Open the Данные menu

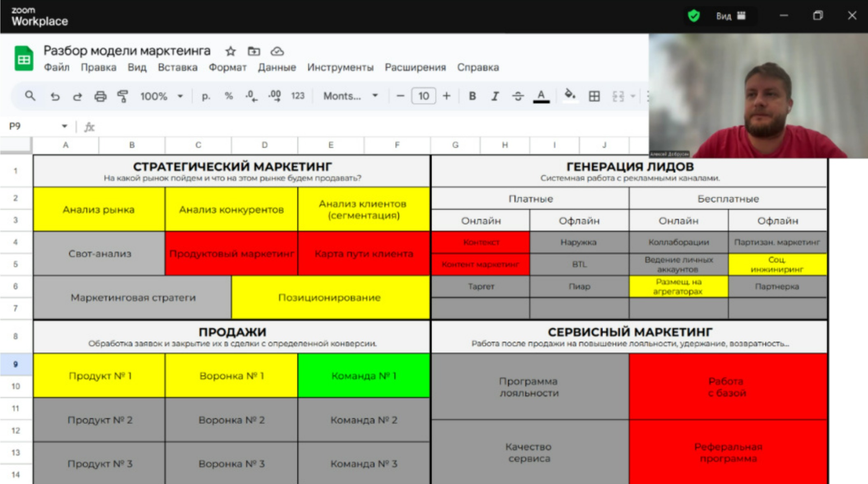coord(277,68)
